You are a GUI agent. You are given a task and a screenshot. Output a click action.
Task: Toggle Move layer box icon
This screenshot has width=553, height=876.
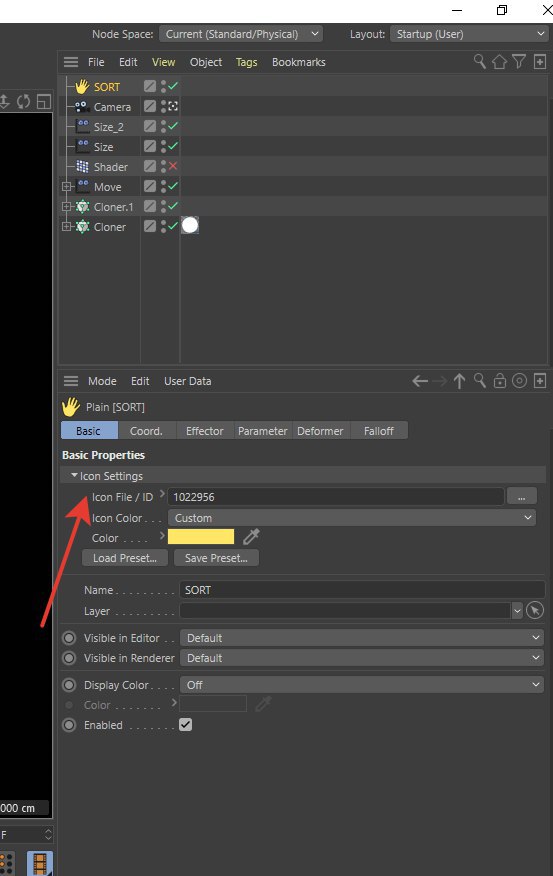pyautogui.click(x=150, y=186)
